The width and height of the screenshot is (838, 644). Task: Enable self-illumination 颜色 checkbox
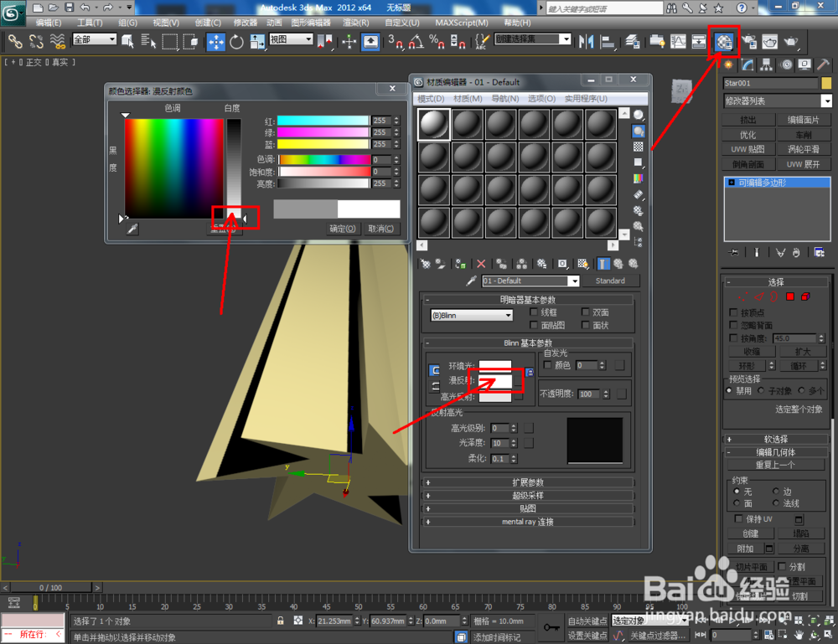[547, 365]
